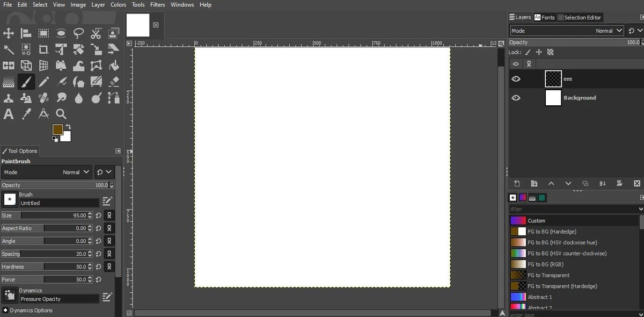This screenshot has height=317, width=644.
Task: Select the Cage Transform tool
Action: point(96,66)
